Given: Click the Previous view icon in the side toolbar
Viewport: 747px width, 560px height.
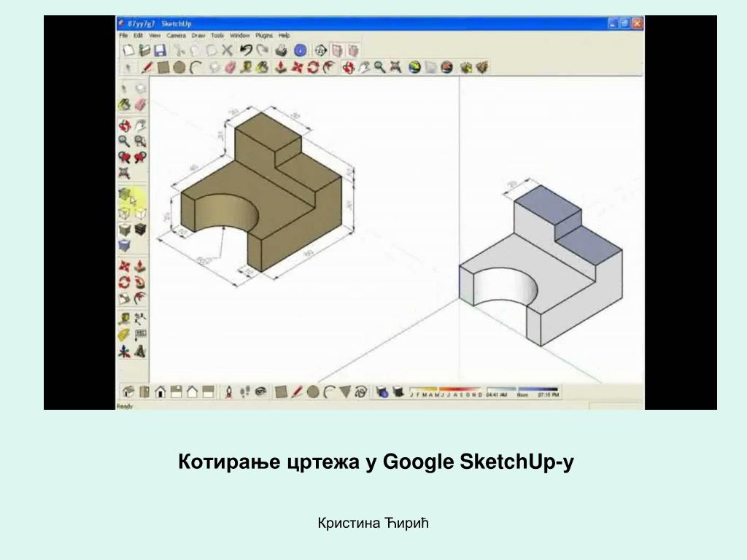Looking at the screenshot, I should [x=124, y=157].
